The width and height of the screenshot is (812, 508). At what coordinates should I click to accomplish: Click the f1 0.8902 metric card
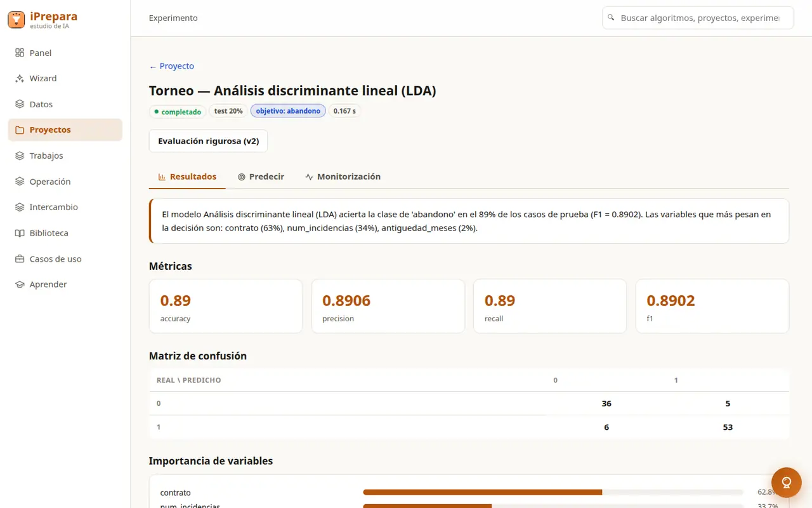coord(712,306)
